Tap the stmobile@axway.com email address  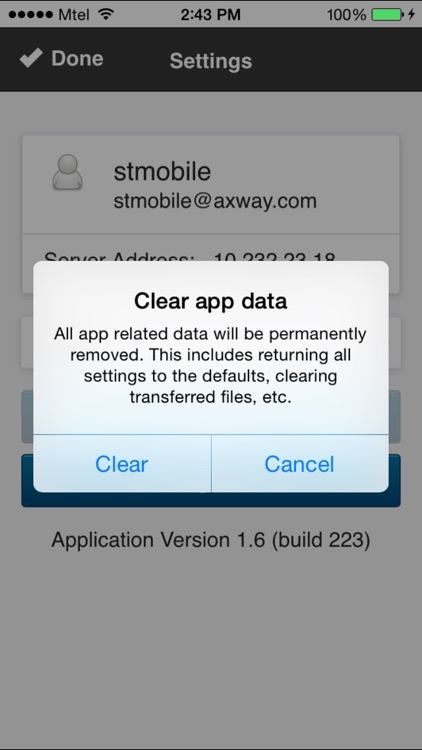[215, 201]
